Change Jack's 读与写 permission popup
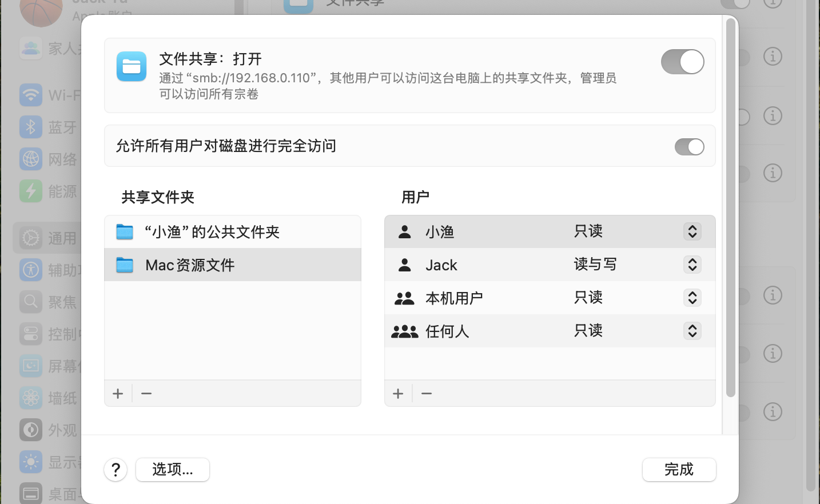Viewport: 820px width, 504px height. pyautogui.click(x=692, y=265)
